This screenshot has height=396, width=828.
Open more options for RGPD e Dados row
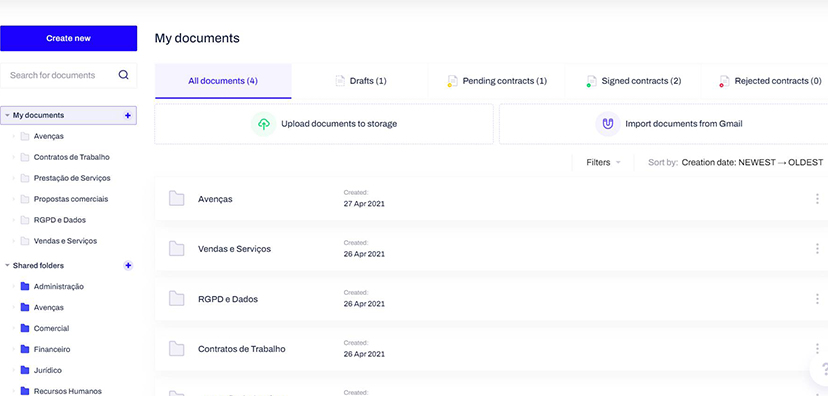click(817, 299)
